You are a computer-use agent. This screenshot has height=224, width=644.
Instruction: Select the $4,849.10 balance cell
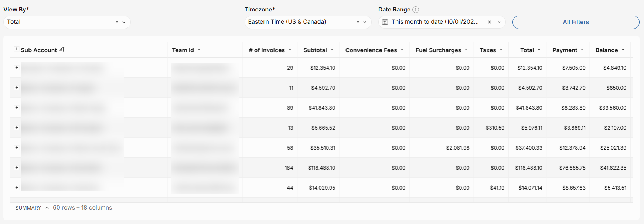tap(615, 68)
